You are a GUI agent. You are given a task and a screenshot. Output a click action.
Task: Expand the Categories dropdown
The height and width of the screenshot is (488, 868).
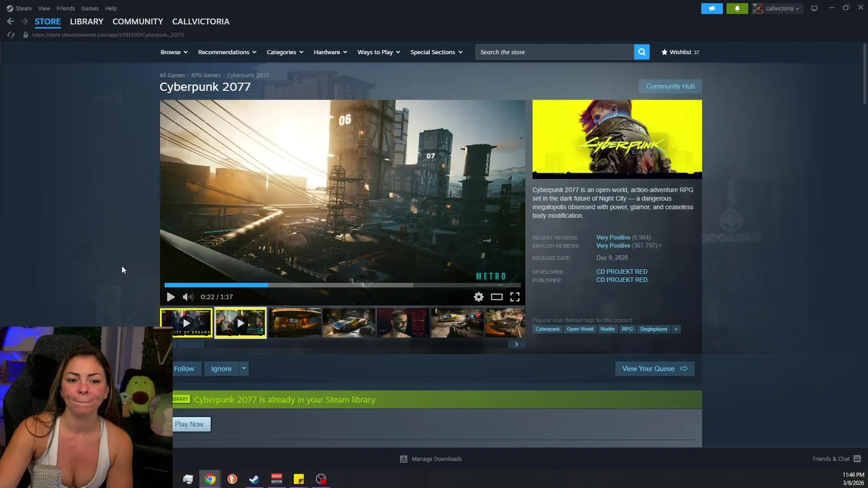(285, 52)
